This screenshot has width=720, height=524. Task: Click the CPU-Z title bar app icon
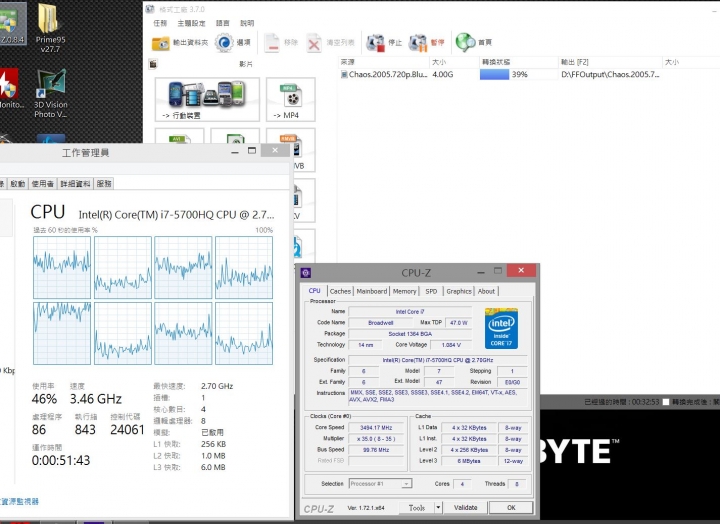(306, 273)
